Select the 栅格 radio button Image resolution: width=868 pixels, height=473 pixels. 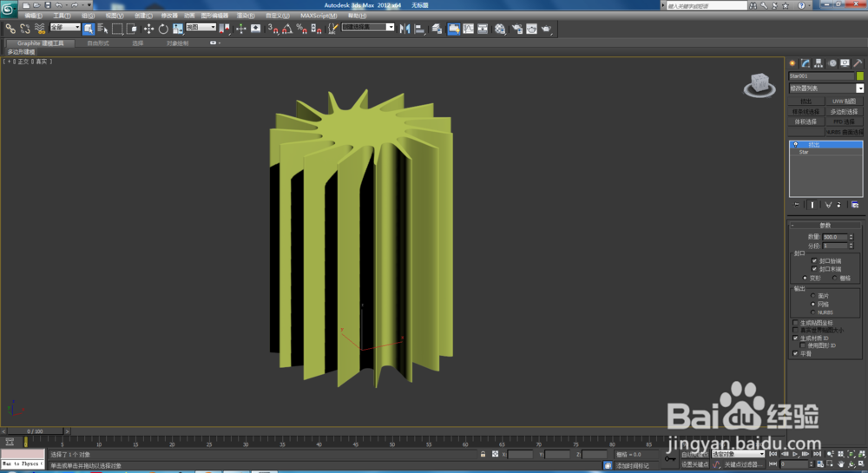835,278
